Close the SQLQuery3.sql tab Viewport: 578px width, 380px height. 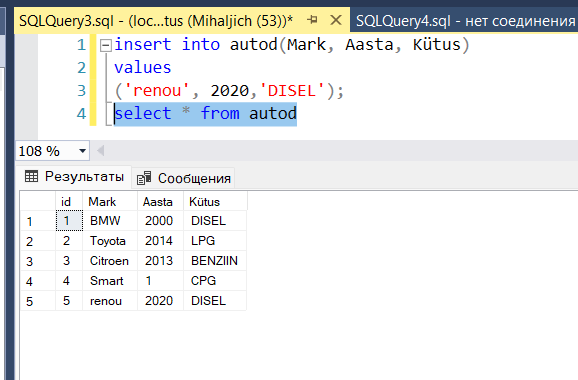[336, 20]
